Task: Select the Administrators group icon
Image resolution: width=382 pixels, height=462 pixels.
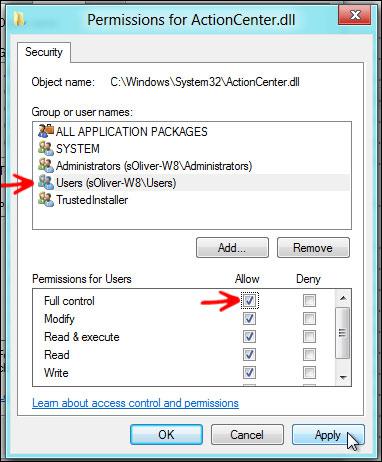Action: click(x=46, y=165)
